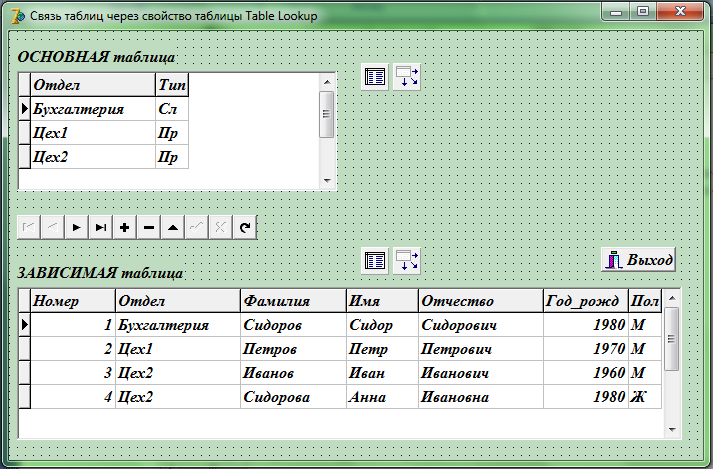Jump to last record in navigator
This screenshot has width=713, height=469.
(100, 227)
